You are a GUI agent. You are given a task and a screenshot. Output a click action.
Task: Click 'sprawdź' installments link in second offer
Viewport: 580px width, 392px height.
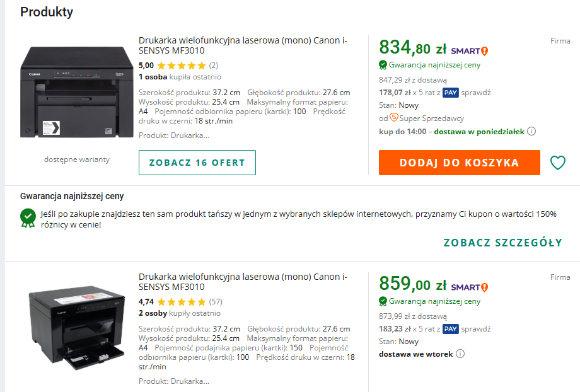(x=476, y=328)
